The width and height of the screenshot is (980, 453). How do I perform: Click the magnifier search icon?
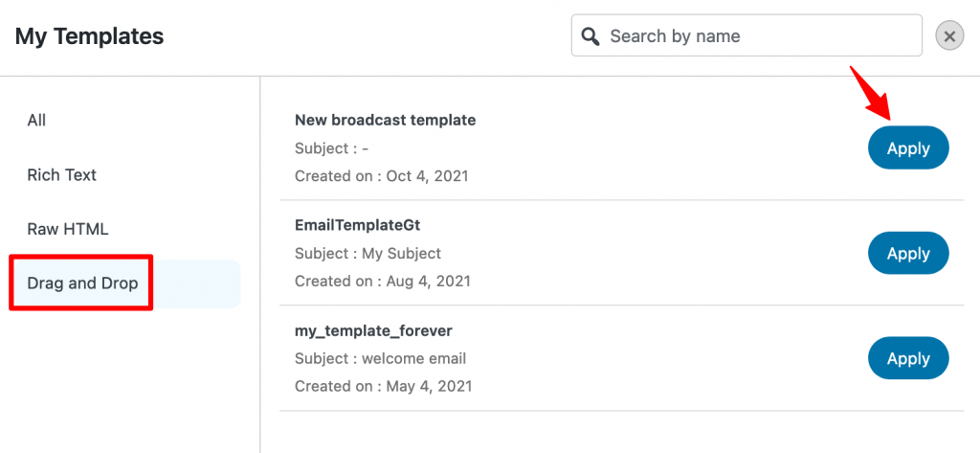[590, 35]
